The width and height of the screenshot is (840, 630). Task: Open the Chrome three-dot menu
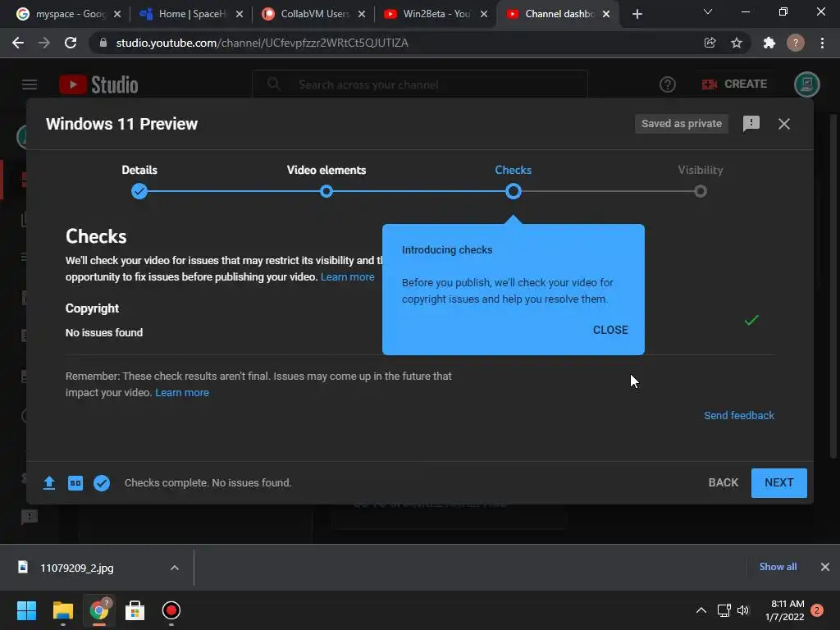pos(822,43)
